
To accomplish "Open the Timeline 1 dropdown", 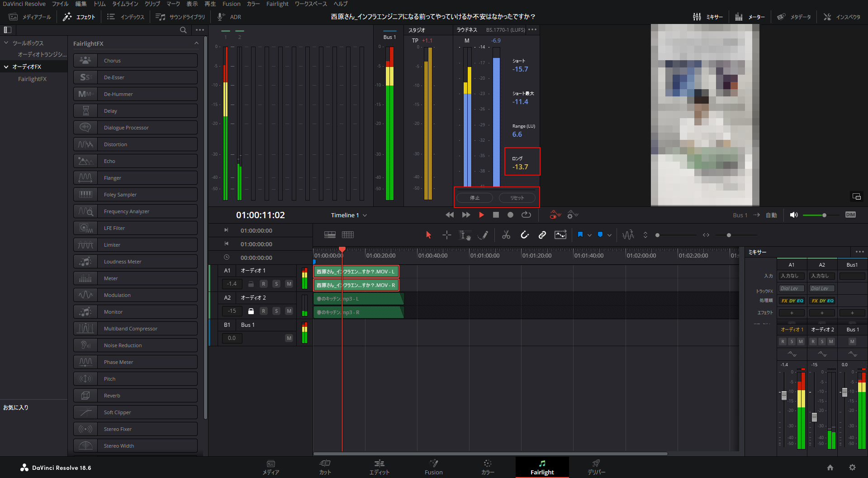I will click(x=349, y=215).
